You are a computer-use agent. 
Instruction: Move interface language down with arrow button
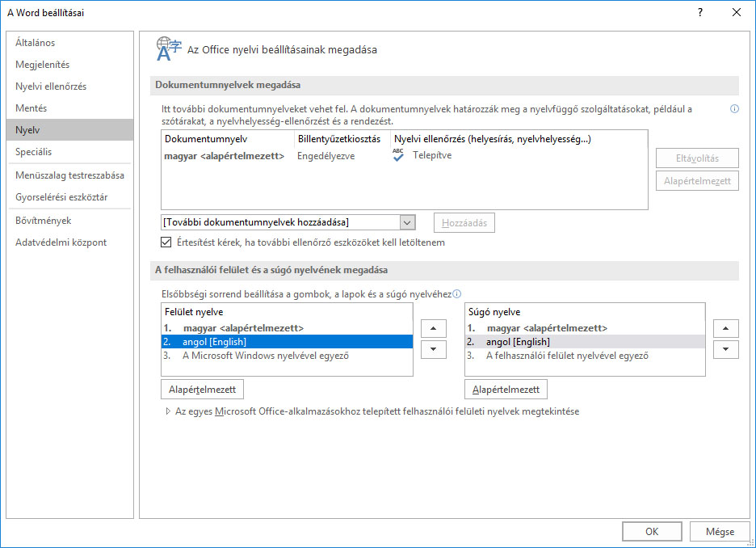coord(434,349)
